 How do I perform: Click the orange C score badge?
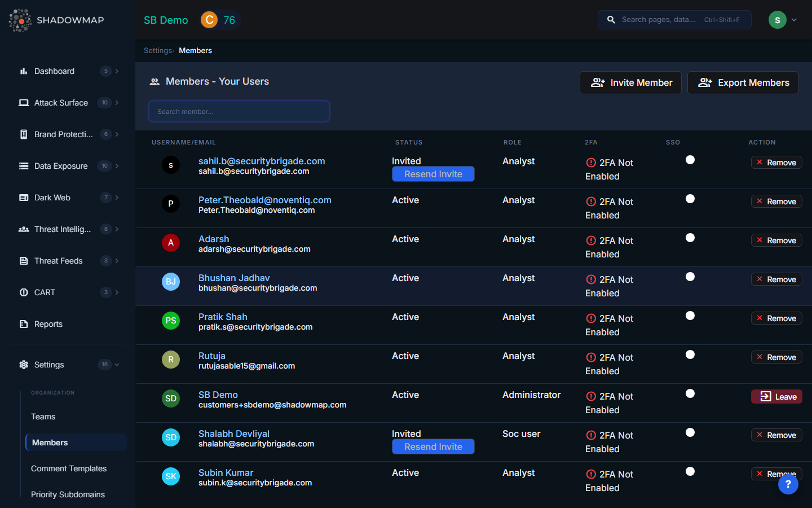click(209, 20)
